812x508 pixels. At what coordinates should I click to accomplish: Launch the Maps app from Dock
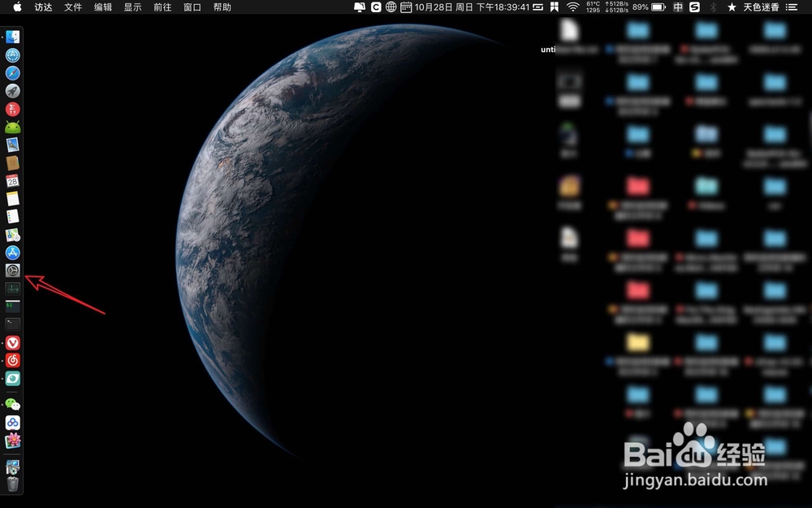click(x=13, y=235)
